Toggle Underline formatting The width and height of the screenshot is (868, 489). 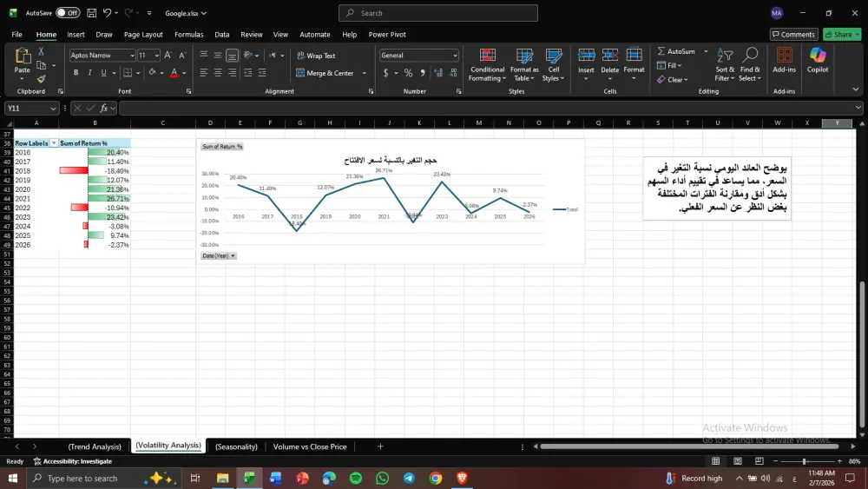pyautogui.click(x=103, y=73)
